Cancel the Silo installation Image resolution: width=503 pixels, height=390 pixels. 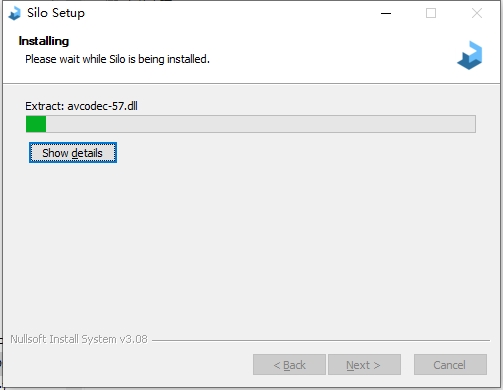tap(450, 365)
